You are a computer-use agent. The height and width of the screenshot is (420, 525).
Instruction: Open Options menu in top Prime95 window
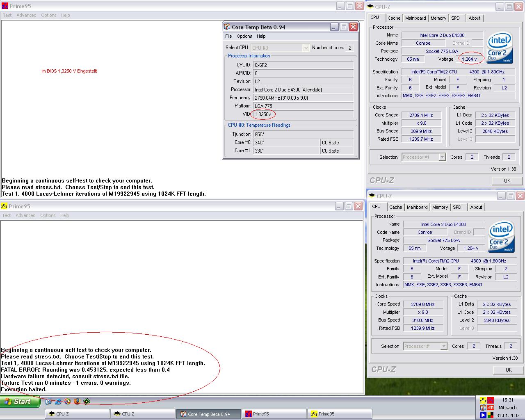[49, 15]
